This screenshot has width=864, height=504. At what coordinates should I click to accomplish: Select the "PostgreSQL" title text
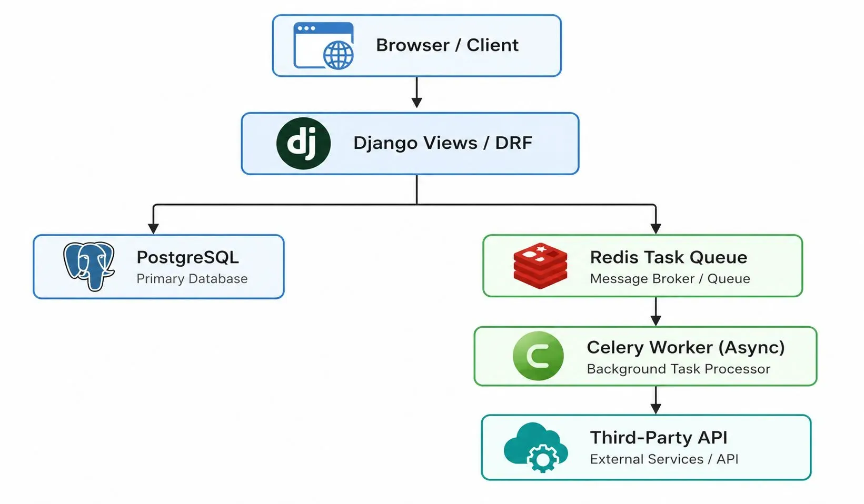coord(187,257)
